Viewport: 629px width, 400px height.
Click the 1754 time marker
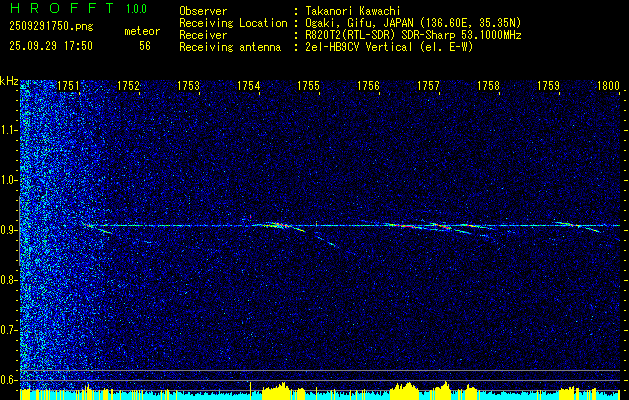[249, 86]
